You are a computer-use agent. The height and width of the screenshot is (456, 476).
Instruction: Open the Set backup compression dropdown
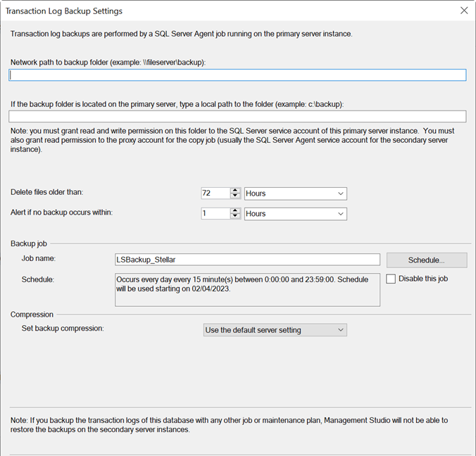pyautogui.click(x=275, y=330)
